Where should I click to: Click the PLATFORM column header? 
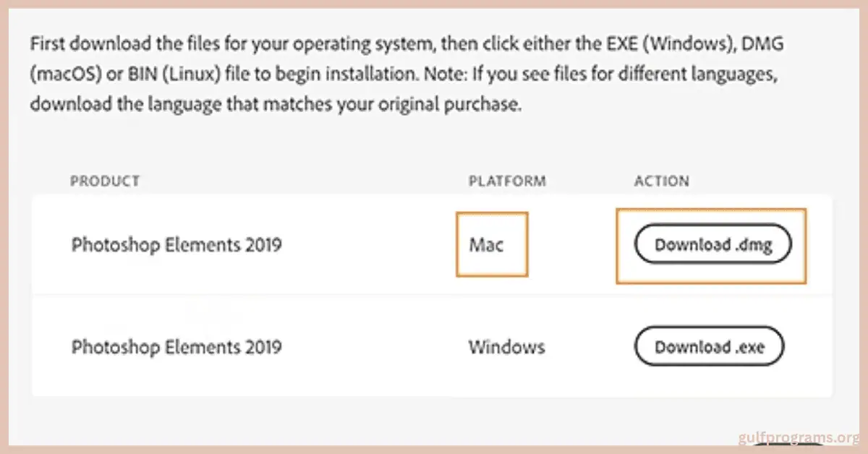[x=506, y=181]
